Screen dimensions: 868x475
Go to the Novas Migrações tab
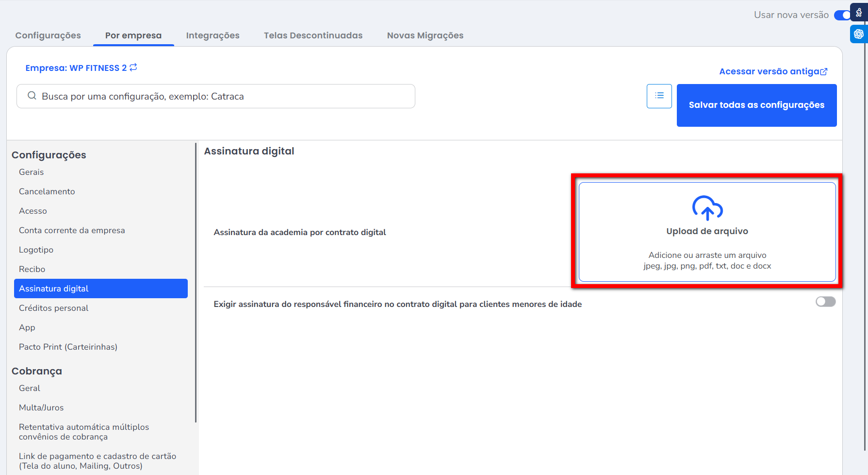425,35
